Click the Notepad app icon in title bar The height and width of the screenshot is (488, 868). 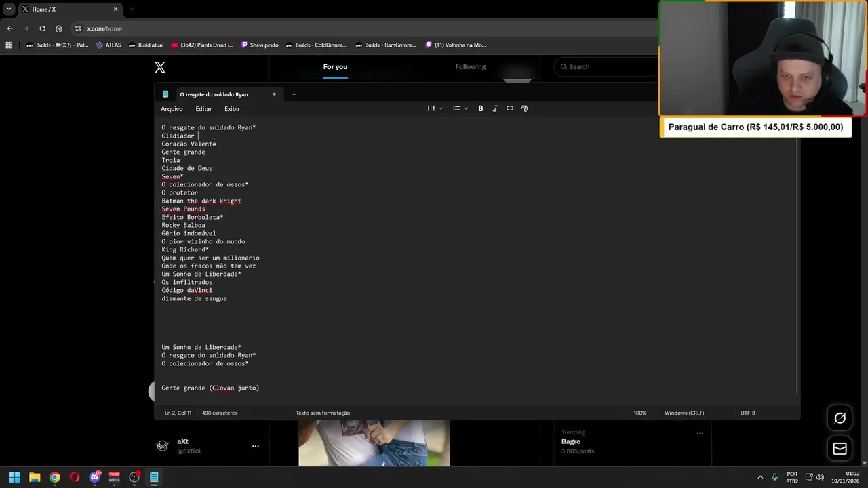tap(165, 94)
